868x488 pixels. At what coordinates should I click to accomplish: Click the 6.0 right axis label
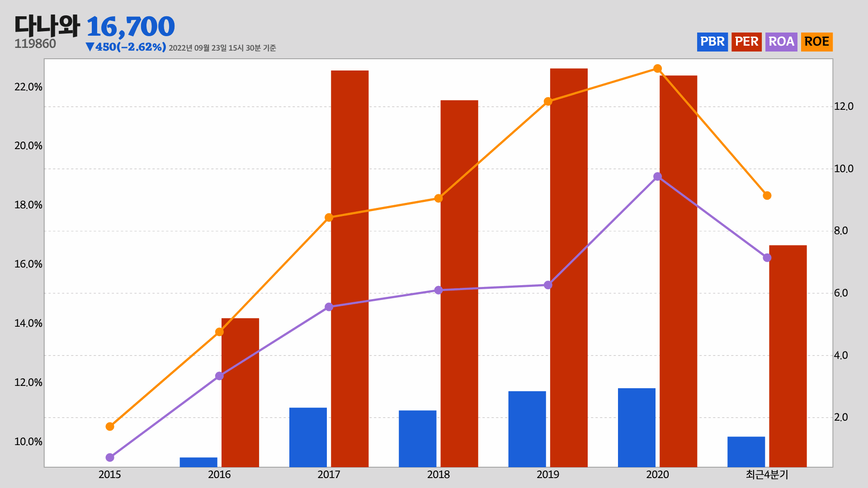(841, 293)
